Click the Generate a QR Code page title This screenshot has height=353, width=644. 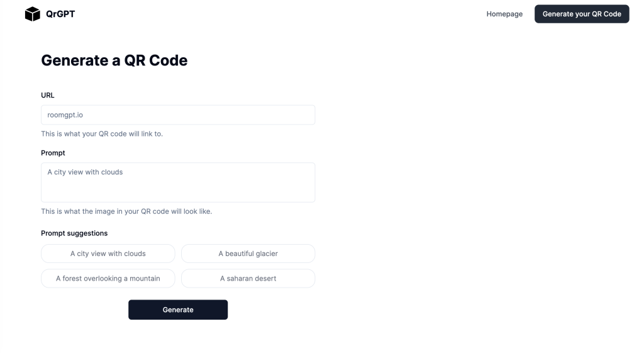pos(114,60)
